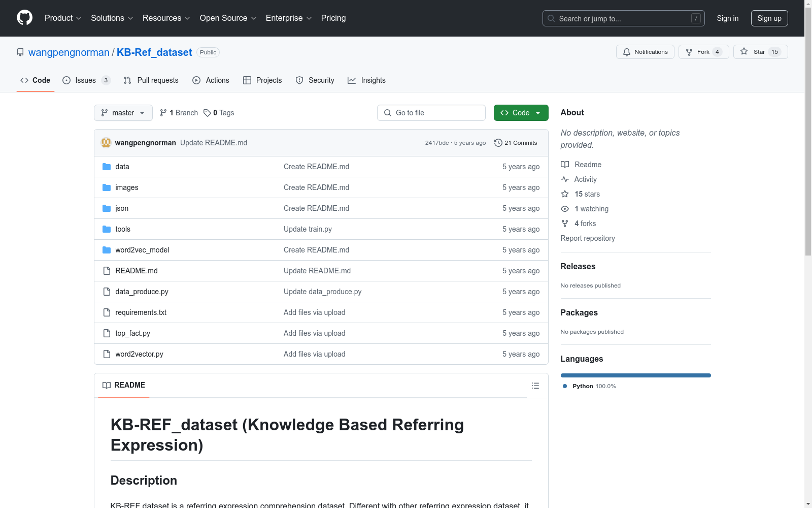Screen dimensions: 812x508
Task: Open the GitHub home logo
Action: coord(24,18)
